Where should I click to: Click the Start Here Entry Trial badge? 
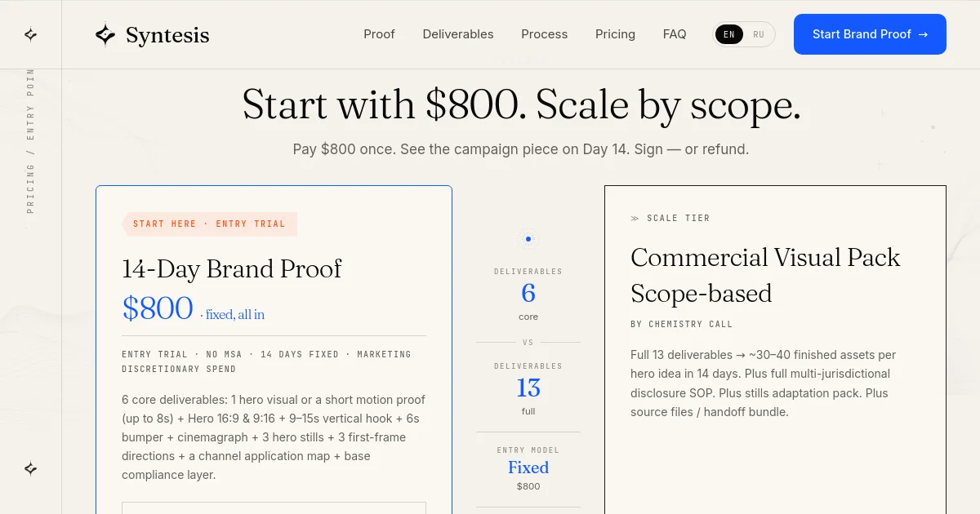pos(209,224)
